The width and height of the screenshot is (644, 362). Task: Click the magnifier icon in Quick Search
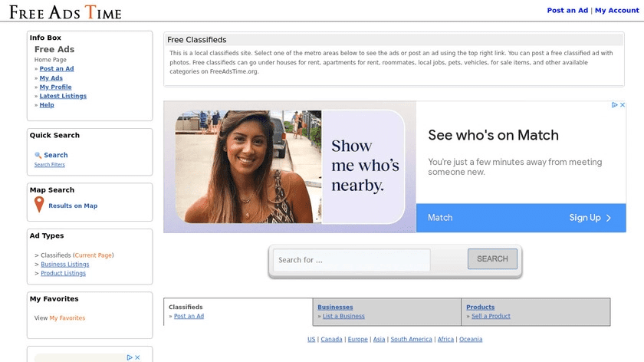[x=38, y=155]
